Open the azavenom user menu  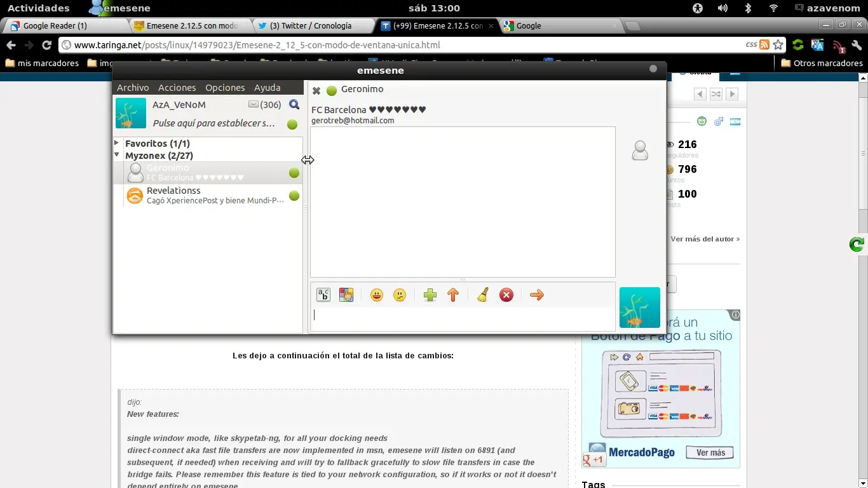tap(829, 8)
